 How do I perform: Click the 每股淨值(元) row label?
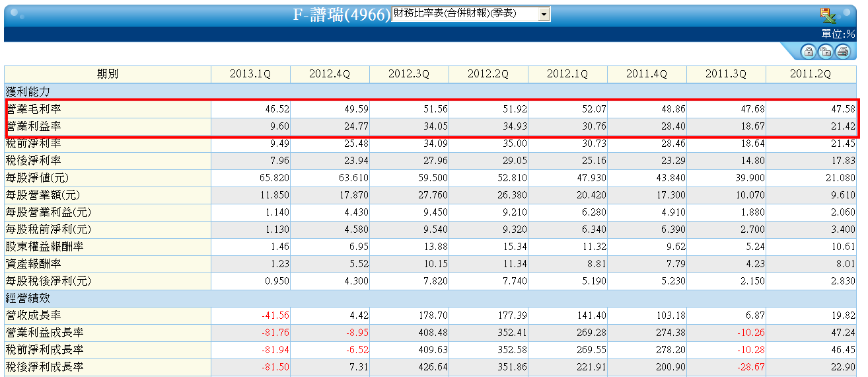[x=37, y=177]
